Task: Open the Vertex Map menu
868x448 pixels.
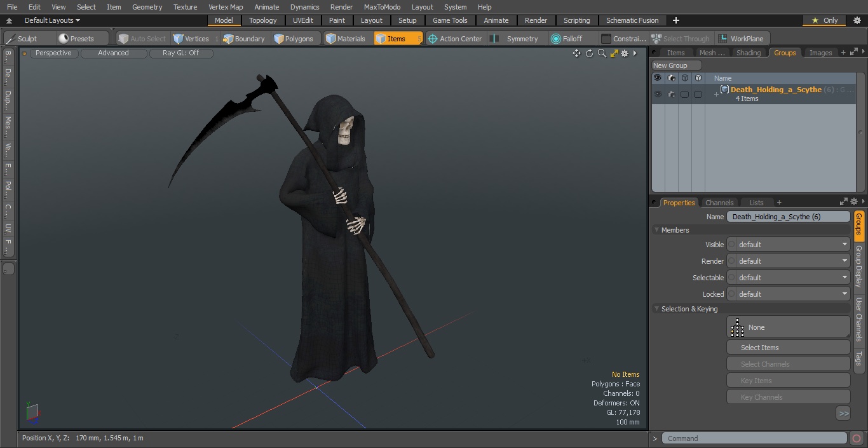Action: pyautogui.click(x=226, y=7)
